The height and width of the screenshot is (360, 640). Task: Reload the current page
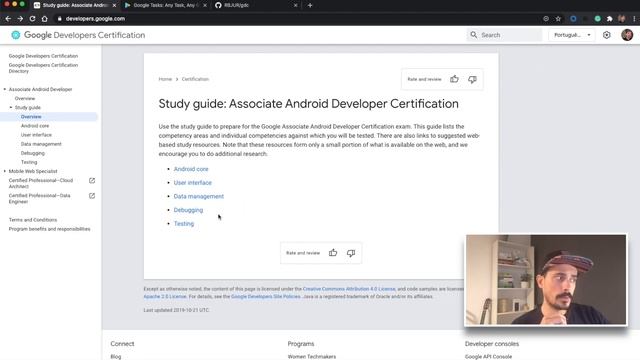click(32, 19)
